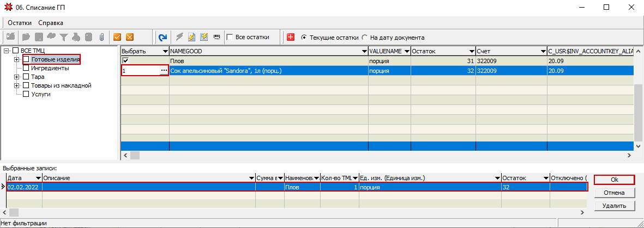The height and width of the screenshot is (228, 644).
Task: Click the paperclip attachment icon
Action: [101, 38]
